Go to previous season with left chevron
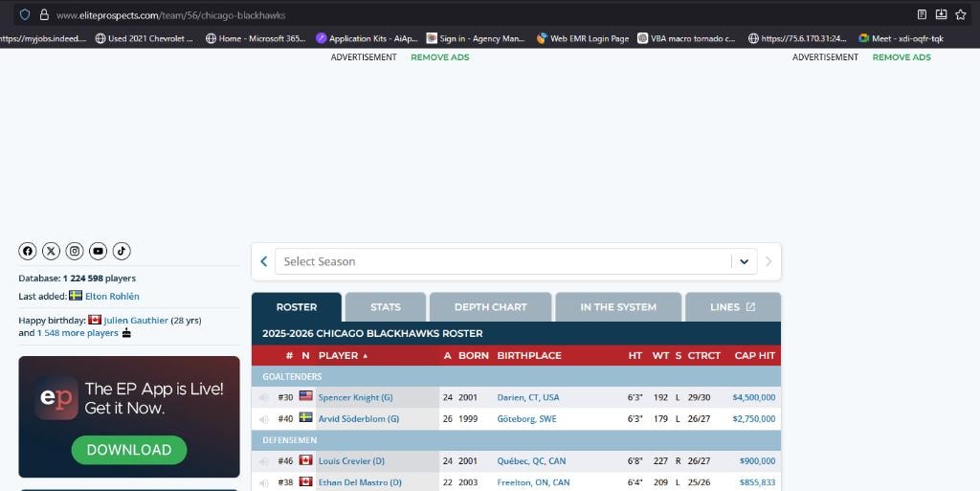The width and height of the screenshot is (980, 491). tap(264, 261)
